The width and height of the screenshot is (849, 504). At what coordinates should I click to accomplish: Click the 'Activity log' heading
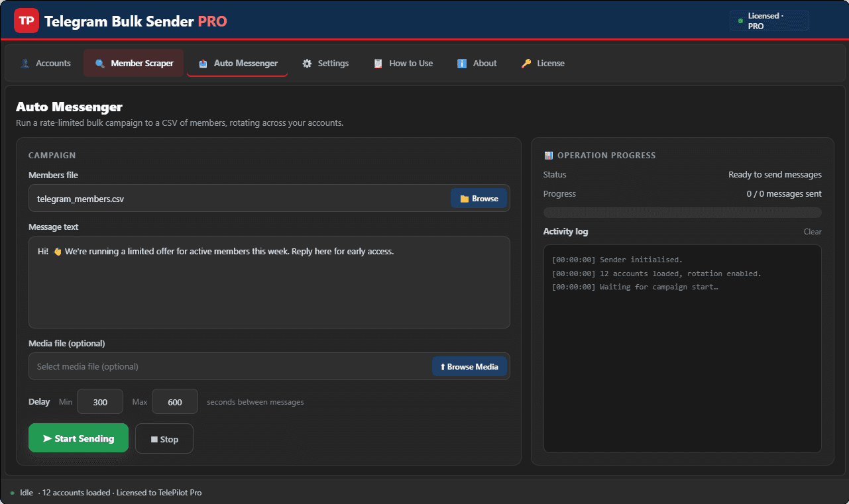(x=565, y=232)
